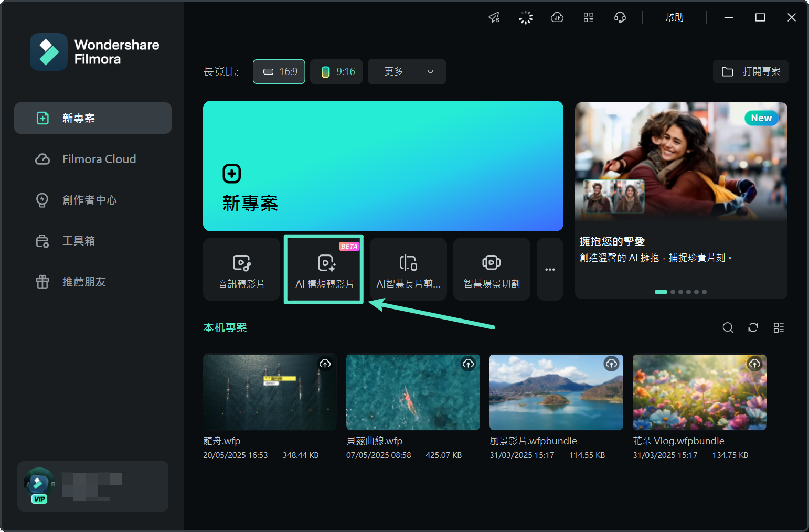The width and height of the screenshot is (809, 532).
Task: Minimize the Filmora window
Action: pos(729,17)
